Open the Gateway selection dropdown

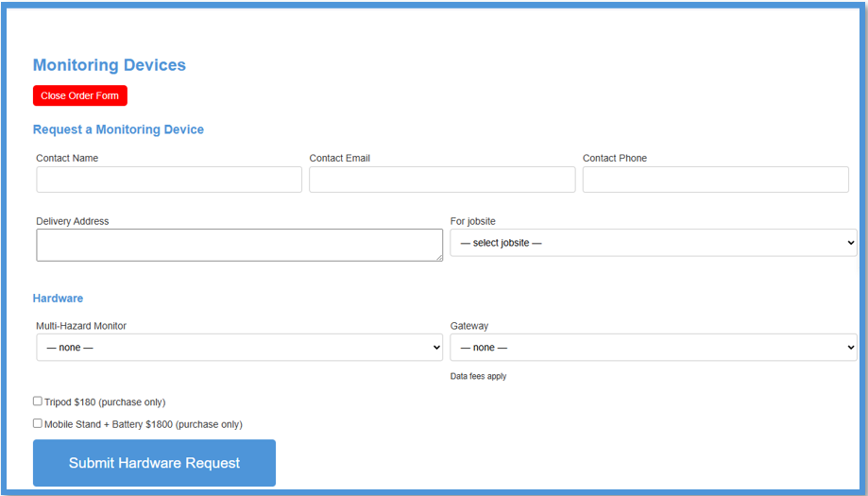[x=654, y=347]
